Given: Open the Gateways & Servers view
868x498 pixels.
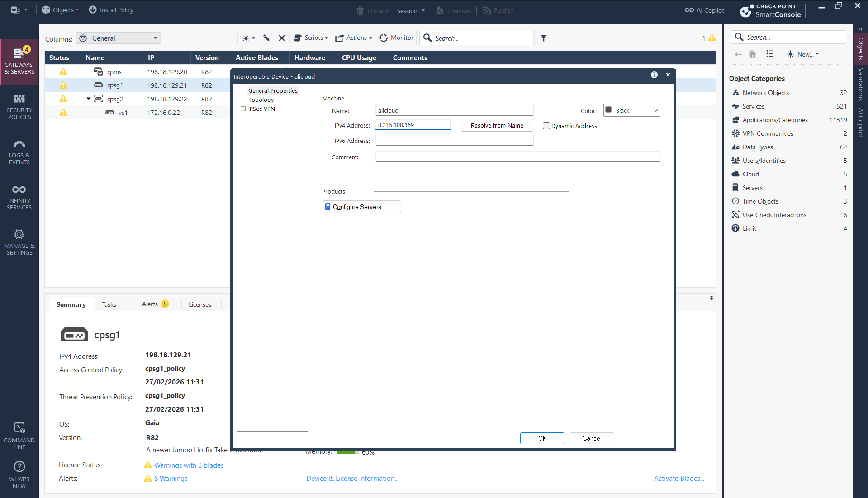Looking at the screenshot, I should click(19, 61).
